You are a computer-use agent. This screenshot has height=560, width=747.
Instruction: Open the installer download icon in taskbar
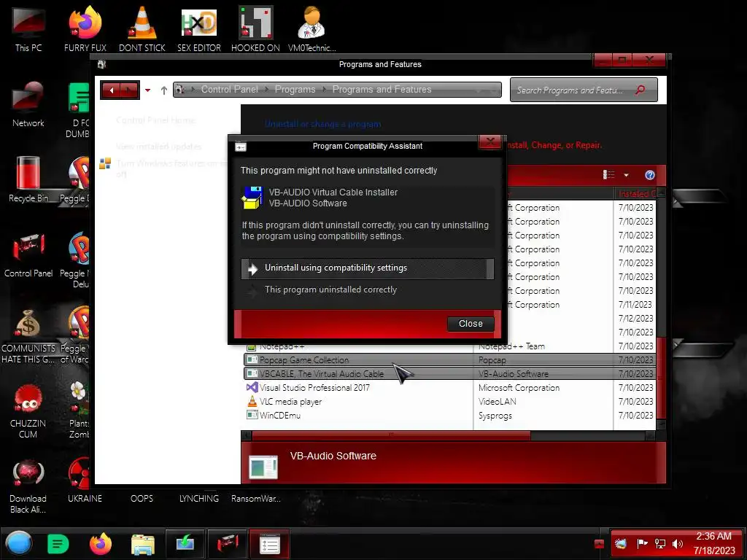tap(185, 544)
